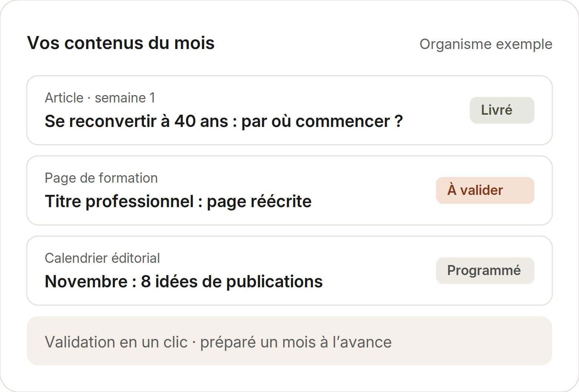Open 'Novembre : 8 idées de publications'

(289, 271)
